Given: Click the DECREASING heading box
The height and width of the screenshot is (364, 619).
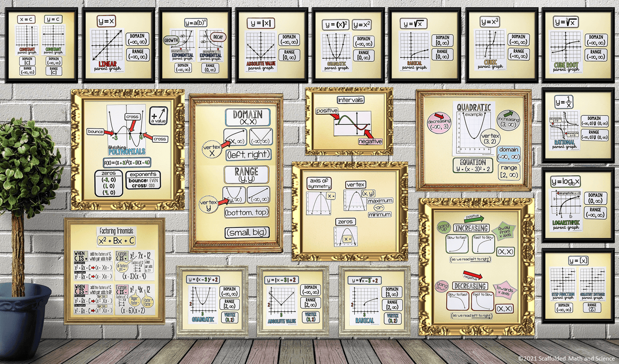Looking at the screenshot, I should click(470, 286).
